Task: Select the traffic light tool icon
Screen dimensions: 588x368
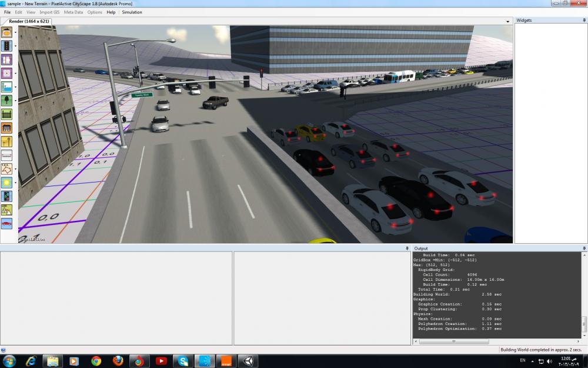Action: click(6, 196)
